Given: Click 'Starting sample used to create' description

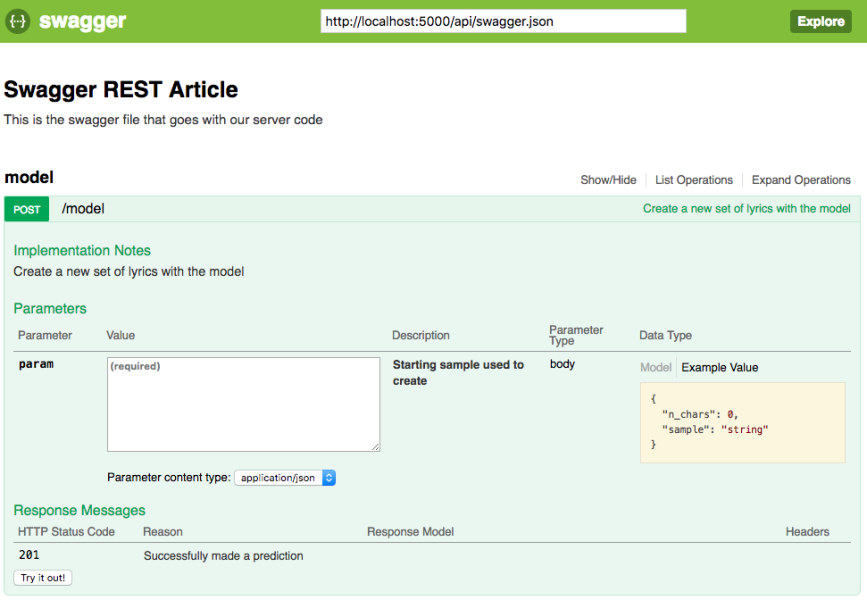Looking at the screenshot, I should [x=458, y=373].
